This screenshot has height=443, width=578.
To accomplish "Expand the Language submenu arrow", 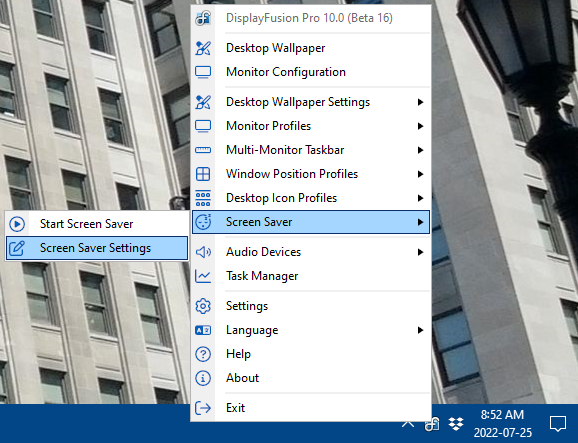I will coord(420,330).
